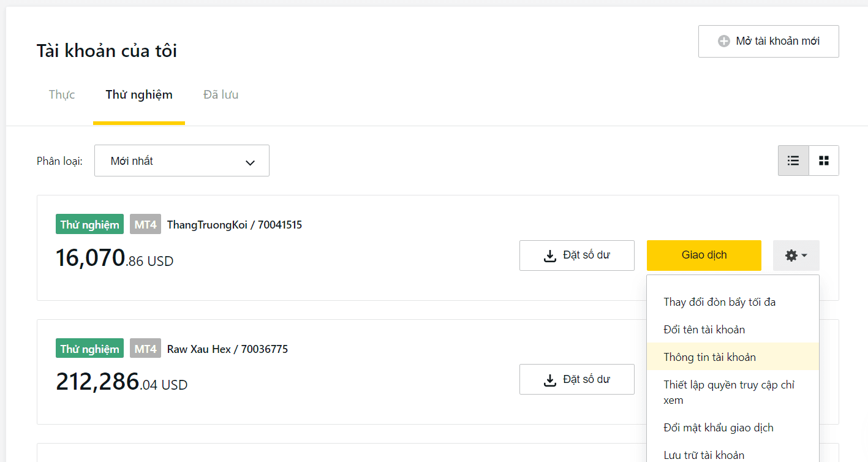This screenshot has height=462, width=868.
Task: Click the 212,286.04 USD balance
Action: point(121,382)
